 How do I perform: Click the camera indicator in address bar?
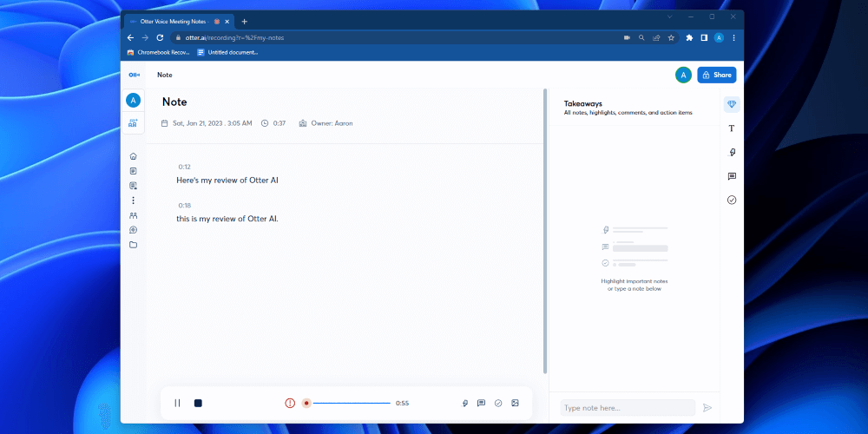pyautogui.click(x=627, y=37)
